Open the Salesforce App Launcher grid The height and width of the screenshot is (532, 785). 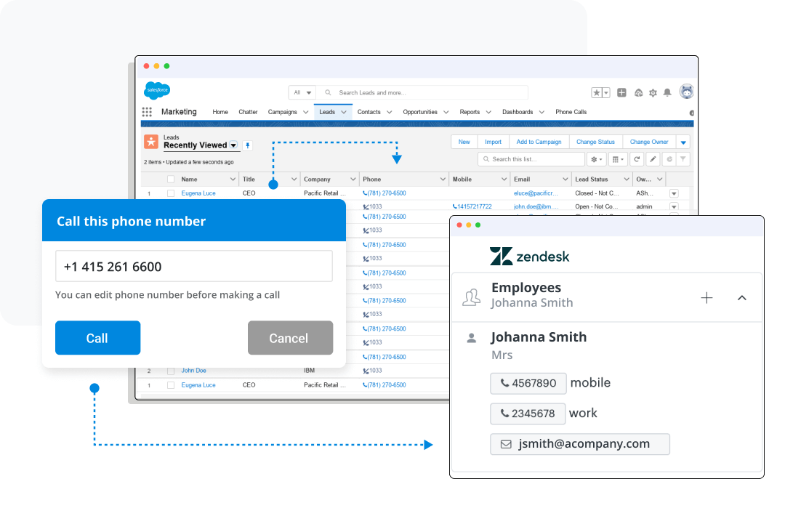[x=147, y=112]
